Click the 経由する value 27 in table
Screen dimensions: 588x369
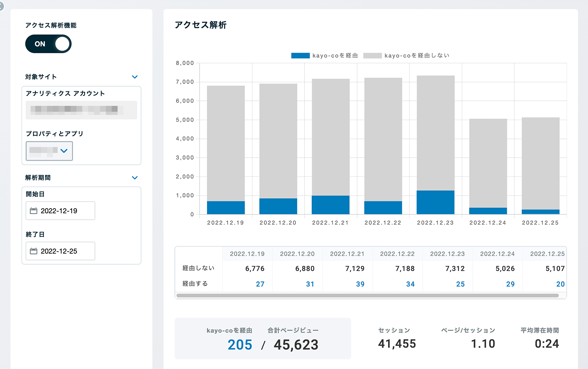[x=260, y=284]
